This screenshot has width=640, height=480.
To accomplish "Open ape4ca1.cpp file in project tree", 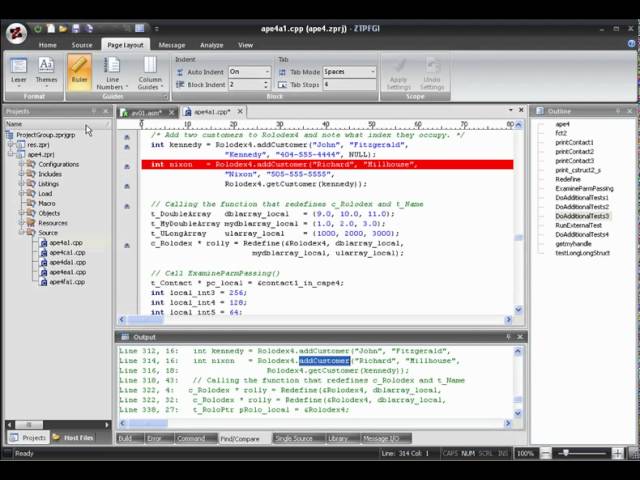I will (67, 252).
